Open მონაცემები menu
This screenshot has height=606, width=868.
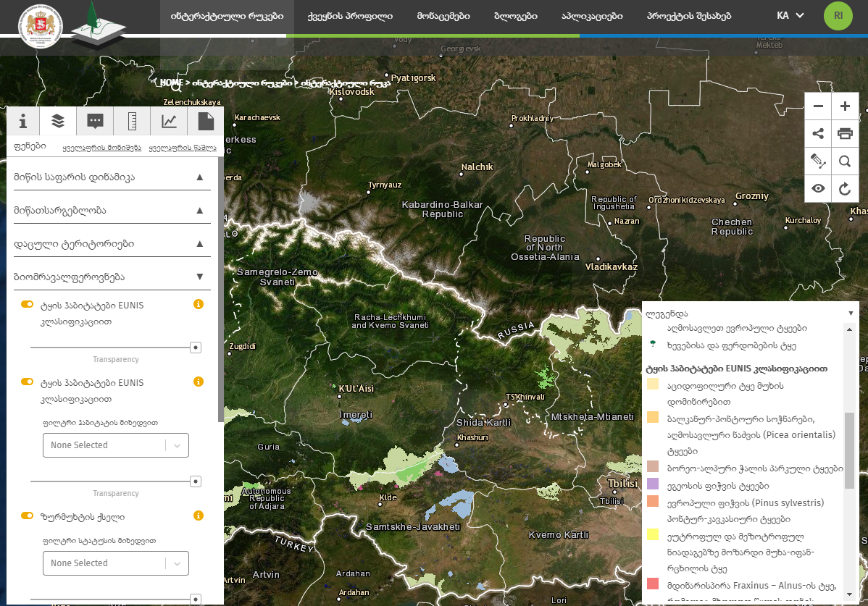[443, 16]
